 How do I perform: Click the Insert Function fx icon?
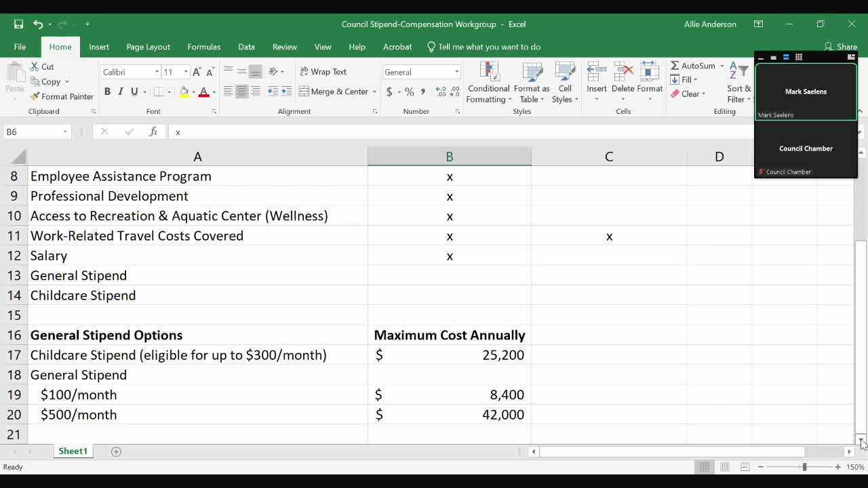[154, 131]
